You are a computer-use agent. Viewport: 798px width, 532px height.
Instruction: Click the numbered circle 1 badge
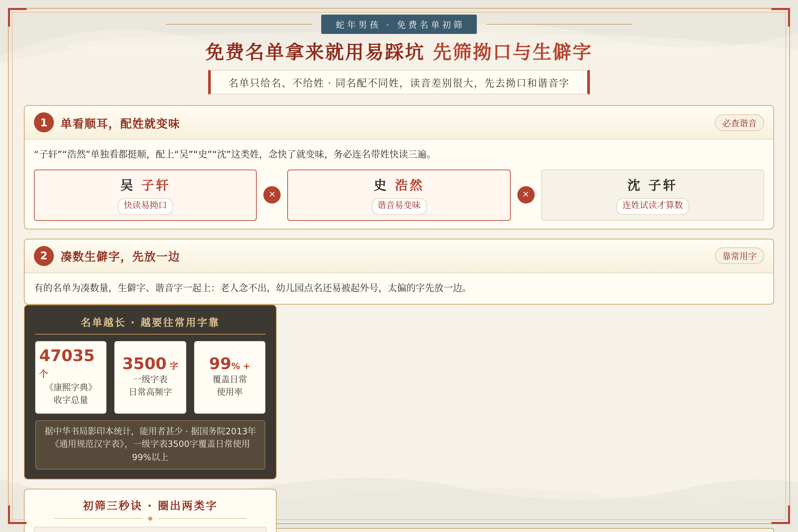pos(44,122)
